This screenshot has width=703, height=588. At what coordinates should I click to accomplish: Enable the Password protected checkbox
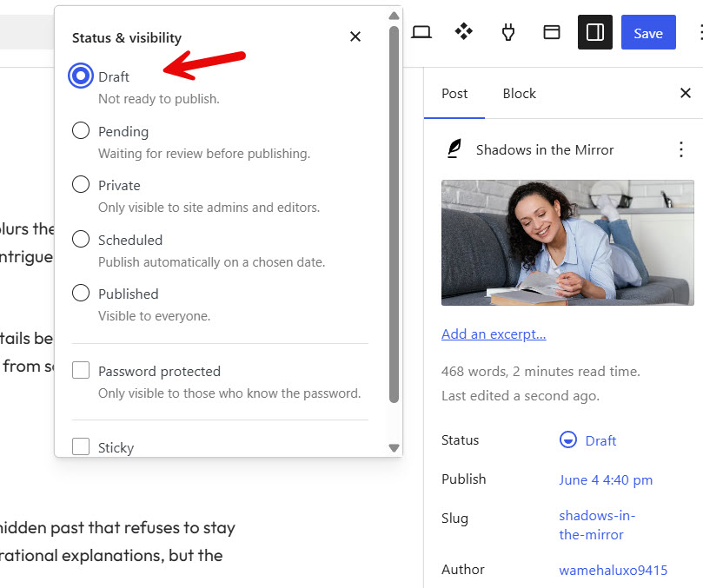pyautogui.click(x=81, y=370)
